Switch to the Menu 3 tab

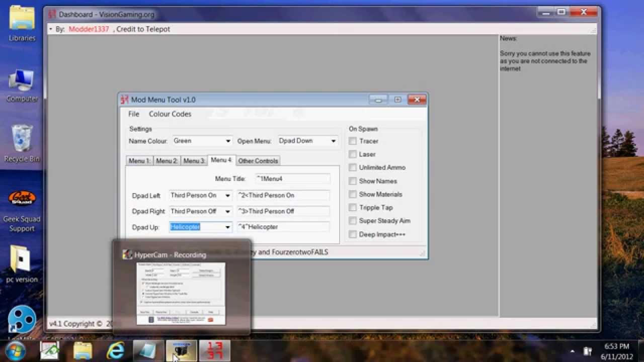[x=194, y=161]
